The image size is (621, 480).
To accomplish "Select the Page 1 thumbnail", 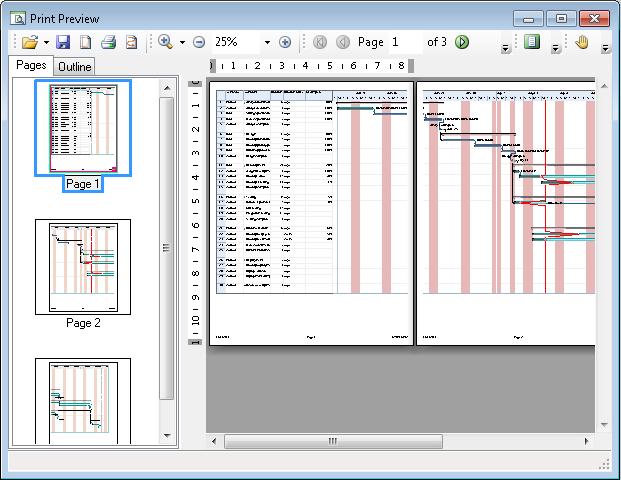I will pos(83,128).
